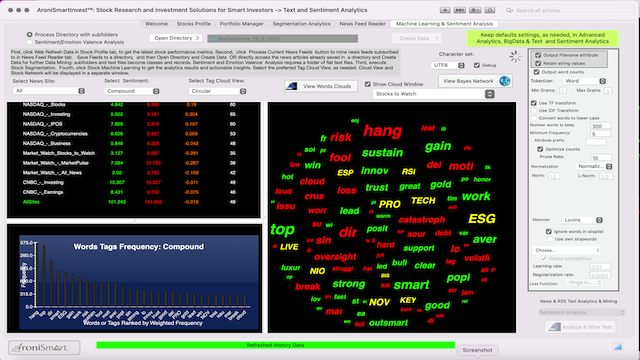This screenshot has height=360, width=640.
Task: Toggle Ignore words in stoplist
Action: 549,231
